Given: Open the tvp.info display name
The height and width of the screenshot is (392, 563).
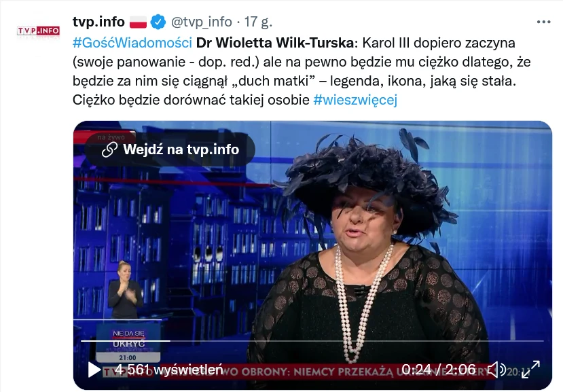Looking at the screenshot, I should 98,22.
